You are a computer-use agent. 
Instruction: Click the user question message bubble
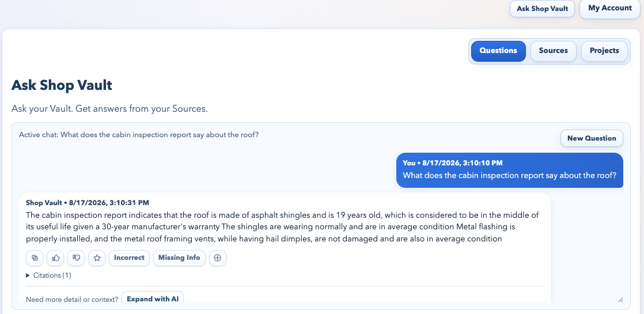pyautogui.click(x=509, y=170)
